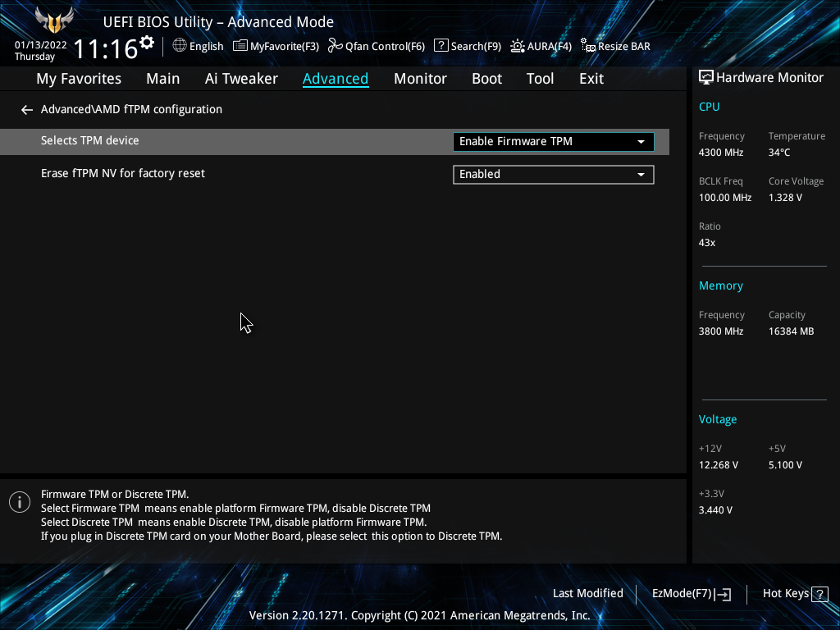The height and width of the screenshot is (630, 840).
Task: Switch to the Monitor tab
Action: (420, 79)
